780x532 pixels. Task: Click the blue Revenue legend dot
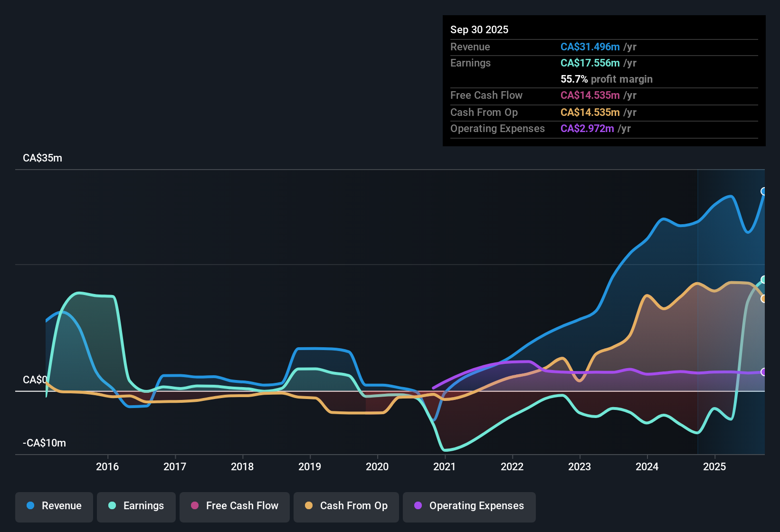pyautogui.click(x=30, y=506)
